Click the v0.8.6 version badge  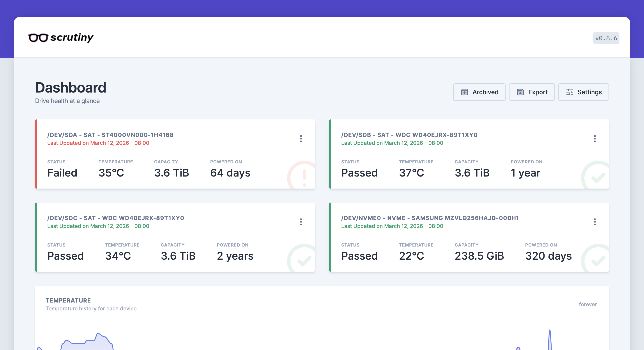click(606, 38)
